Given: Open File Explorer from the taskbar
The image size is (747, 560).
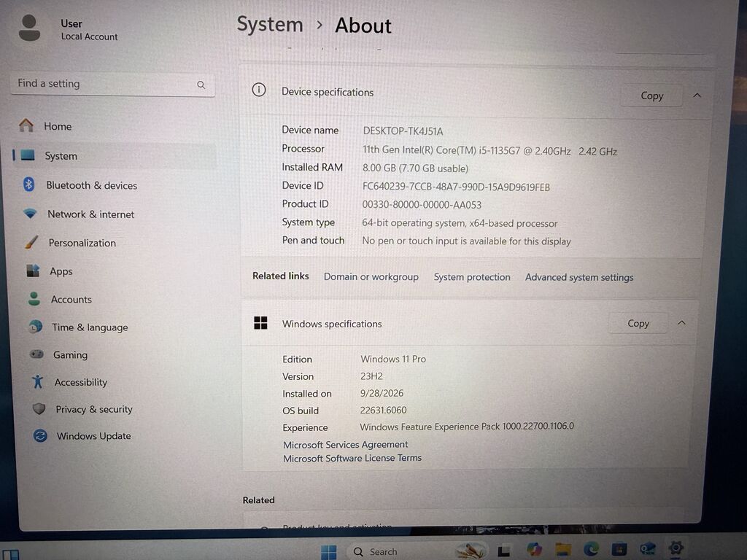Looking at the screenshot, I should pyautogui.click(x=562, y=549).
